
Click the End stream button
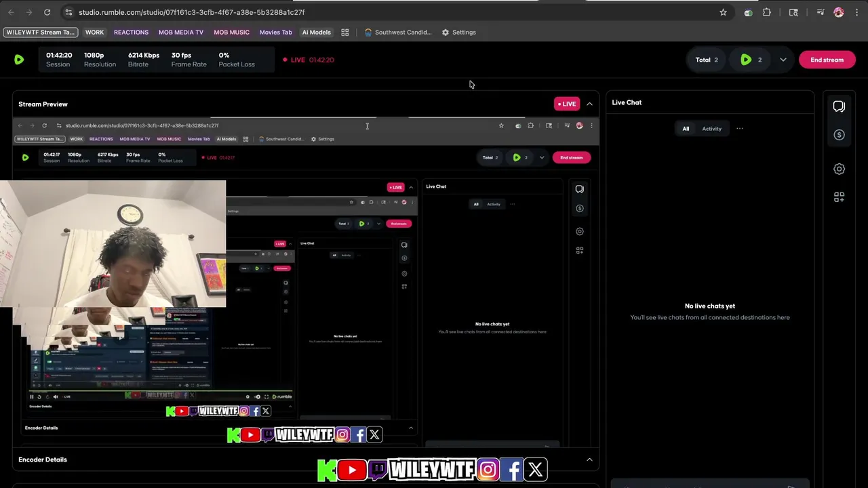tap(827, 60)
